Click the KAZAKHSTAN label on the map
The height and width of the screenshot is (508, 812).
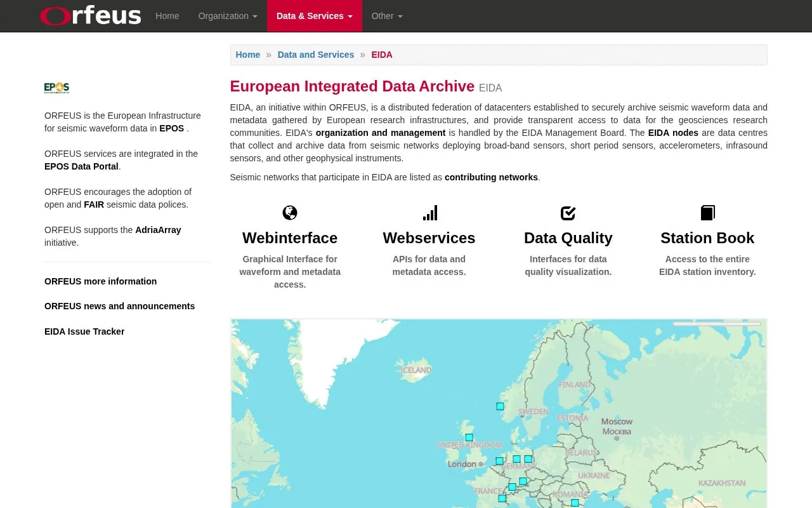722,483
